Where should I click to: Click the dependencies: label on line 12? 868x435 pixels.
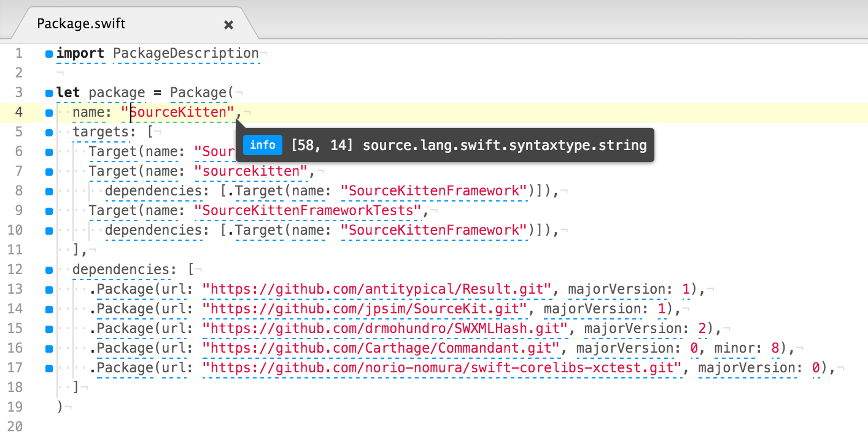(x=125, y=270)
